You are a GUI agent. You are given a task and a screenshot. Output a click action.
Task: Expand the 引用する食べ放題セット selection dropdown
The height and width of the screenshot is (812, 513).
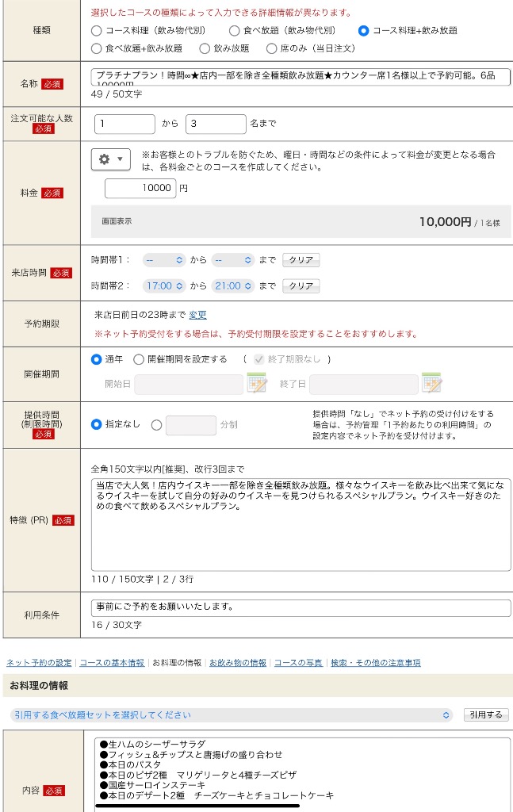coord(231,715)
